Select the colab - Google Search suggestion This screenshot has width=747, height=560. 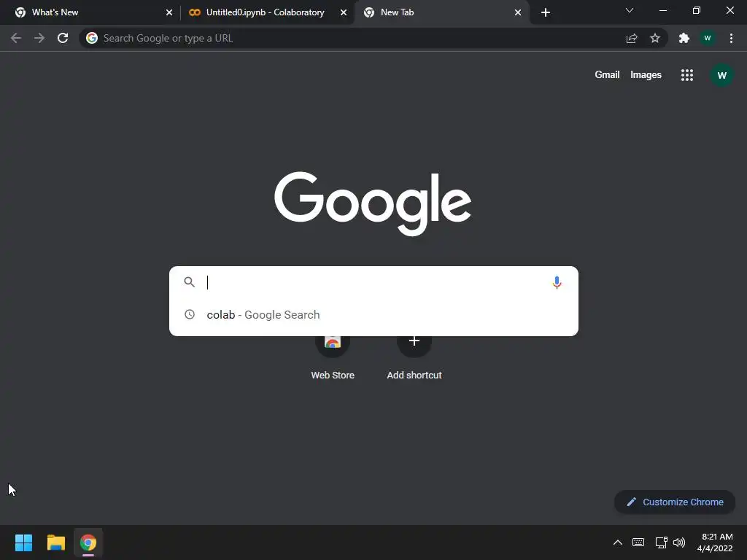tap(373, 315)
